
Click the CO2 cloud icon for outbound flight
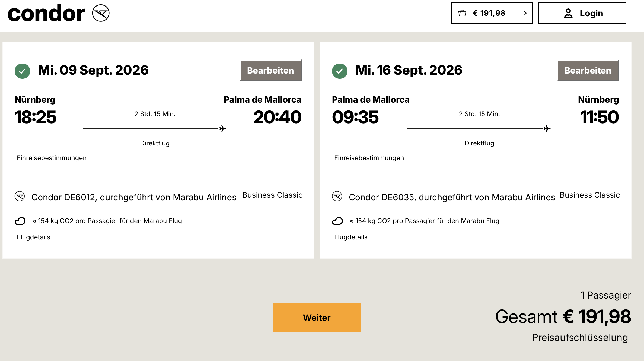point(20,221)
